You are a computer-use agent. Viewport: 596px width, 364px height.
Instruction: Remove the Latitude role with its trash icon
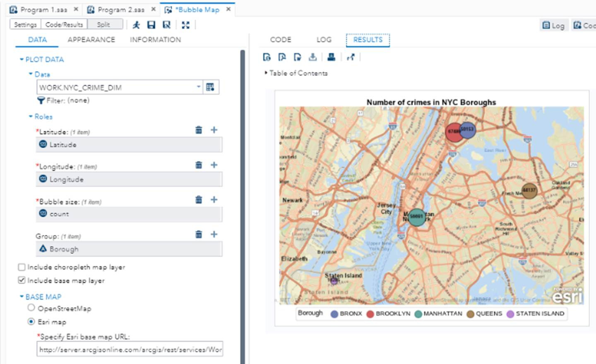click(199, 130)
